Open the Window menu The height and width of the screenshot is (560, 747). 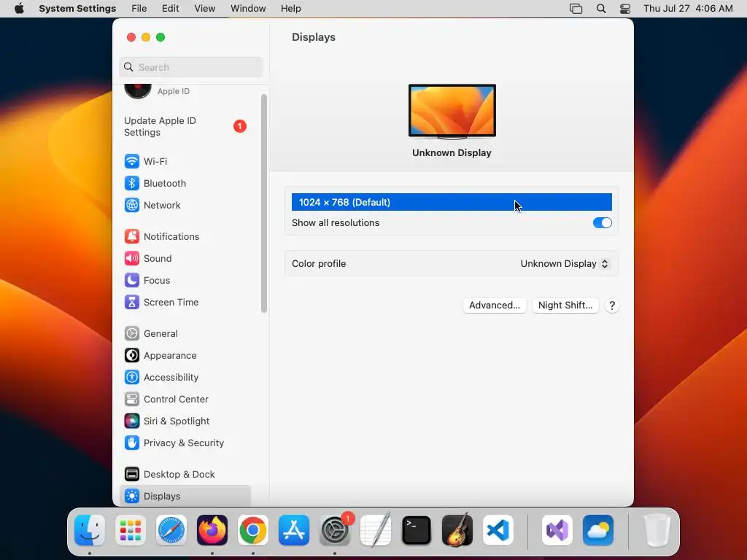(x=248, y=9)
